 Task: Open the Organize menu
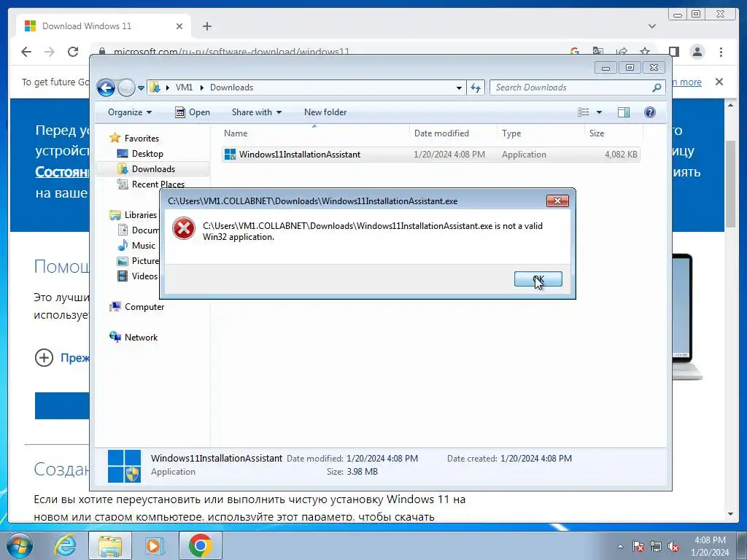(130, 112)
